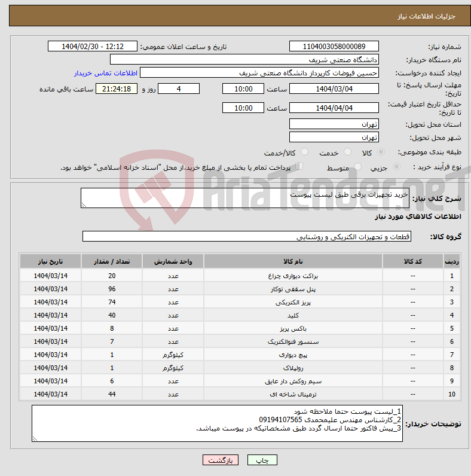Select the row سنسور فتوالکتریک
Image resolution: width=471 pixels, height=476 pixels.
pyautogui.click(x=240, y=341)
